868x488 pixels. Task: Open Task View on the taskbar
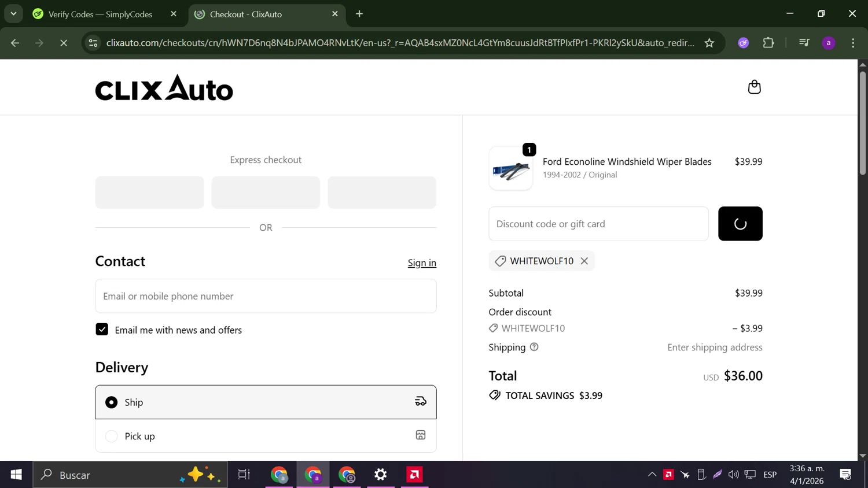point(244,475)
